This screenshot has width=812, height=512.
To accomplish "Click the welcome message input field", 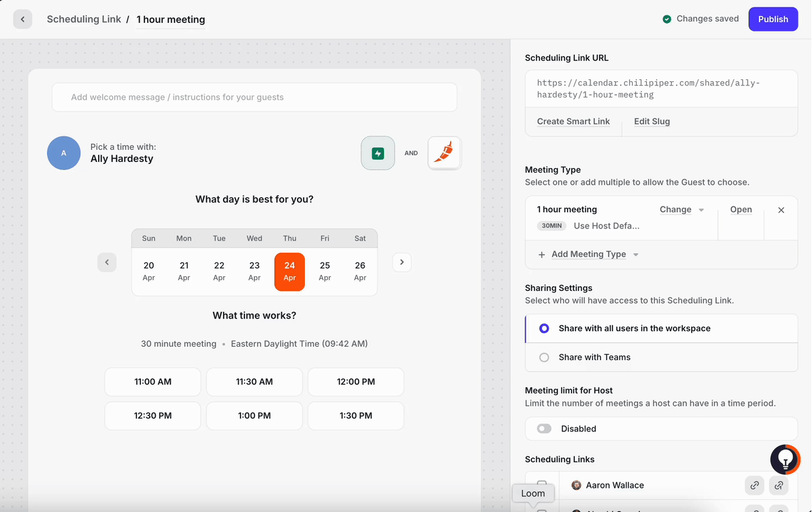I will [255, 97].
